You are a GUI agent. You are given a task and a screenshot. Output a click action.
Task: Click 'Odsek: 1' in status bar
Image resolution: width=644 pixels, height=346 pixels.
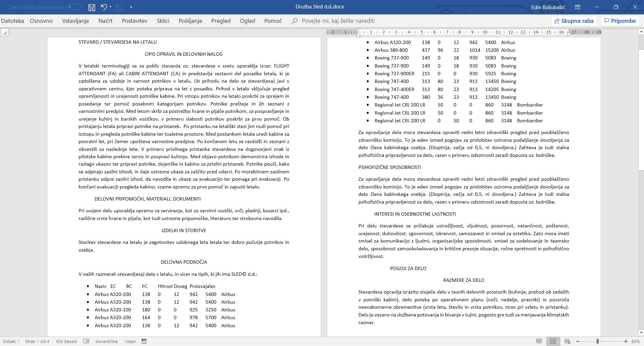tap(11, 341)
